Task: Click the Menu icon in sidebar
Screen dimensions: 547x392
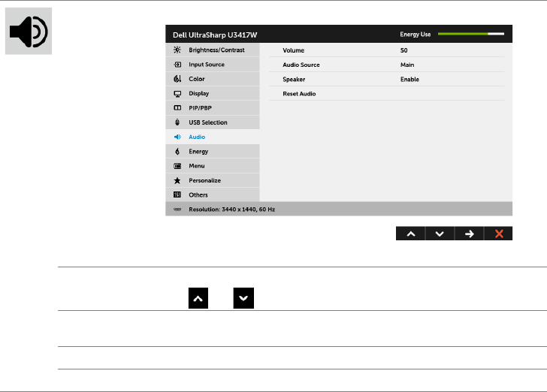Action: [x=177, y=166]
